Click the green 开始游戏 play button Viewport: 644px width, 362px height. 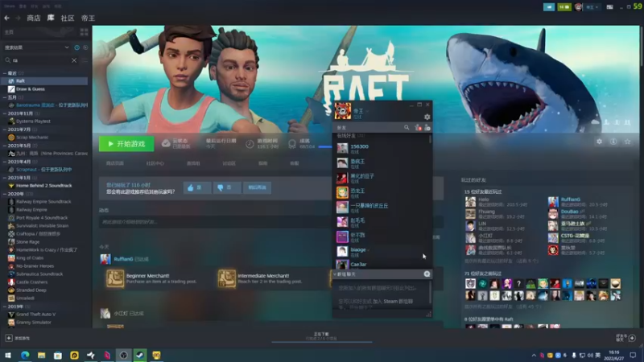coord(126,144)
